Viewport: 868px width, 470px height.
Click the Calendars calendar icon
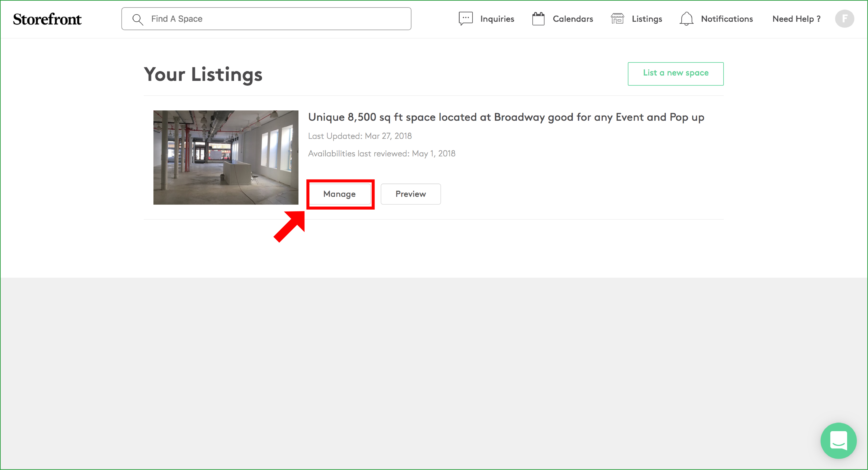(538, 19)
